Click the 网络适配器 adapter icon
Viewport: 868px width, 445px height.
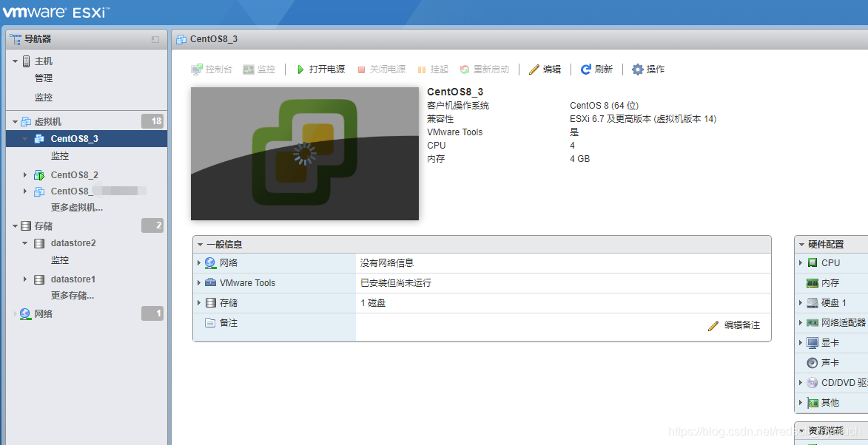point(812,323)
